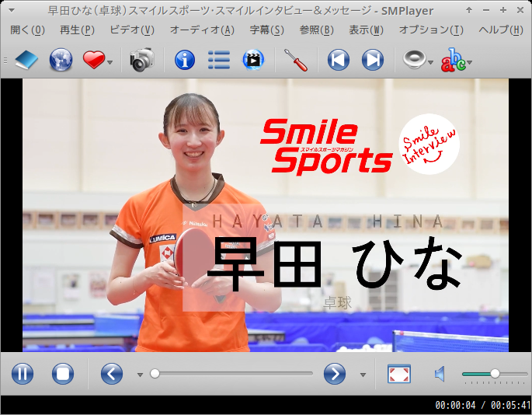Open the オーディオ(A) menu
This screenshot has height=415, width=532.
coord(202,30)
